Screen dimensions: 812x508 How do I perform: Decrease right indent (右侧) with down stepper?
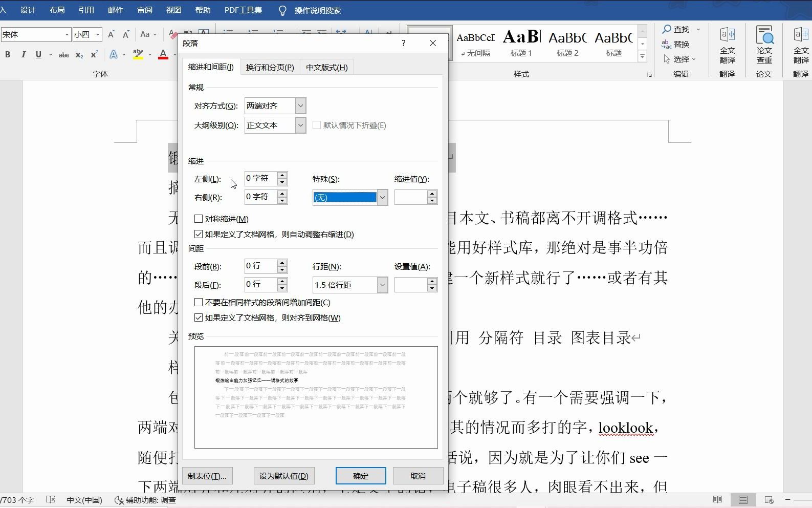(282, 200)
